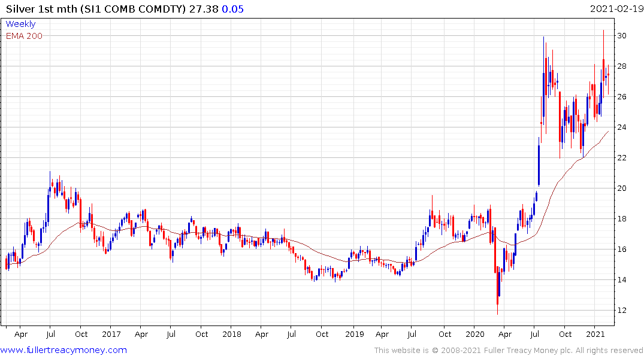Select the 28 price label on the y-axis
644x359 pixels.
tap(622, 66)
